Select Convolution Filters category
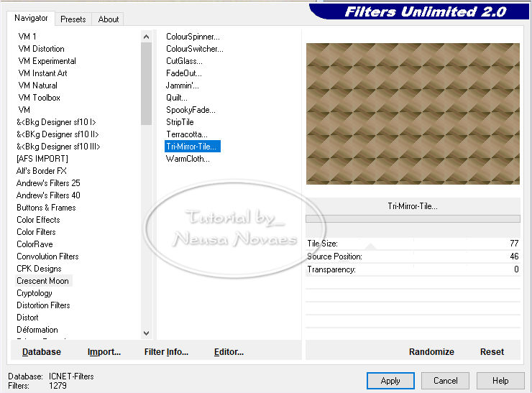Viewport: 532px width, 393px height. pyautogui.click(x=47, y=256)
